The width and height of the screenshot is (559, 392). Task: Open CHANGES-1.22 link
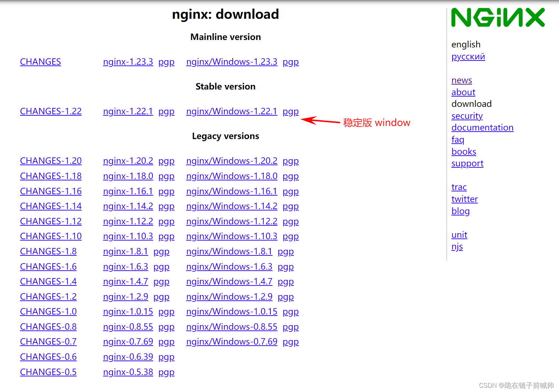[x=51, y=111]
